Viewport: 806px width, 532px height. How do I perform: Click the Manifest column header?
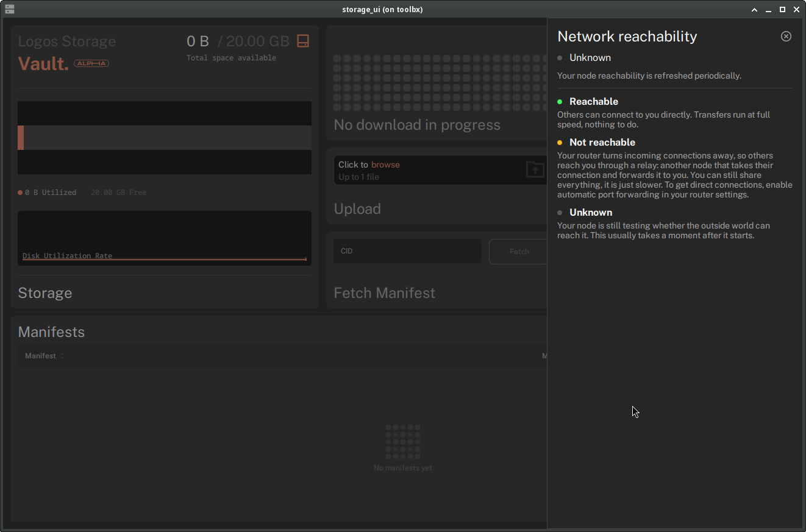click(x=40, y=356)
